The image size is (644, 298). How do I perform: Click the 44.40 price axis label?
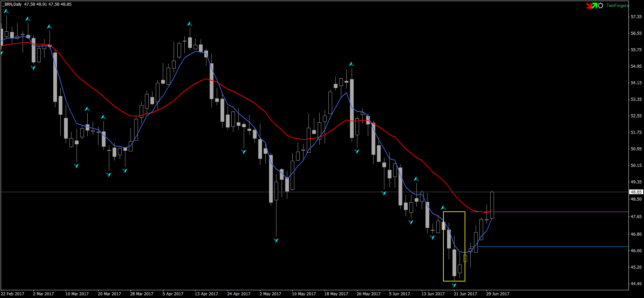point(636,284)
